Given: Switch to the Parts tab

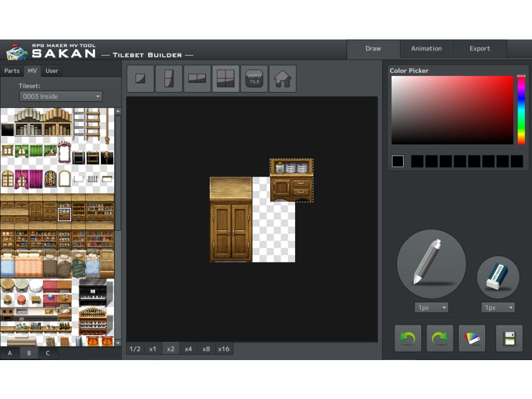Looking at the screenshot, I should [x=12, y=71].
